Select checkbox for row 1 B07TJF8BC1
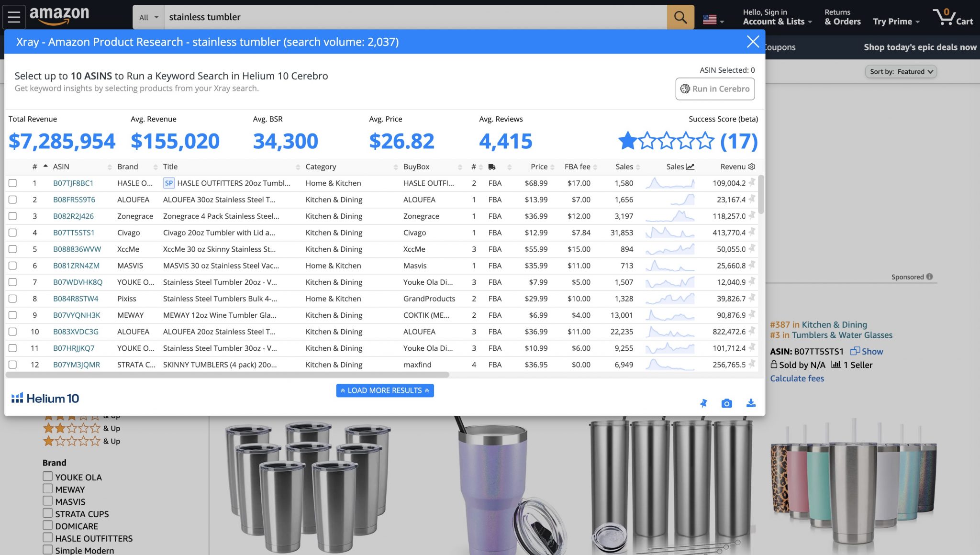This screenshot has height=555, width=980. [12, 183]
